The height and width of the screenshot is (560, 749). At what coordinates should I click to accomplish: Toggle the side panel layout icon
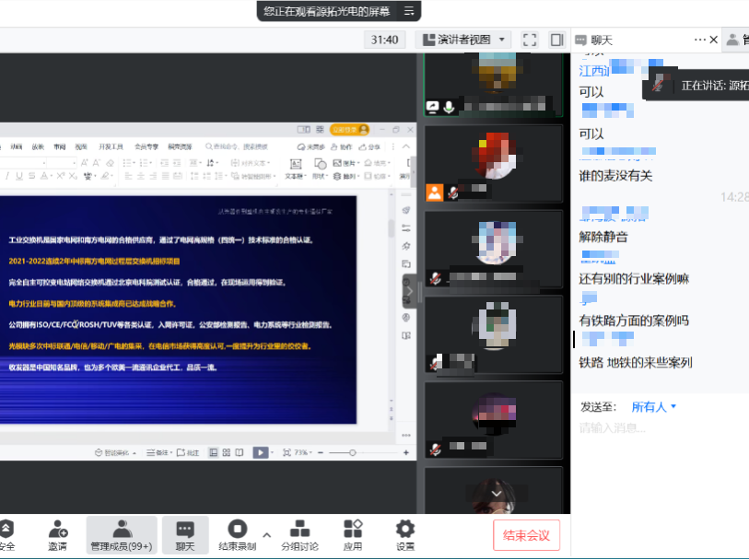click(556, 40)
